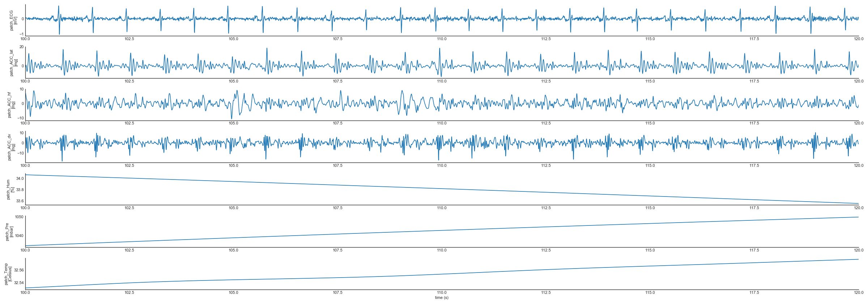Click the 117.5 tick under the humidity plot
Image resolution: width=868 pixels, height=304 pixels.
(x=754, y=208)
